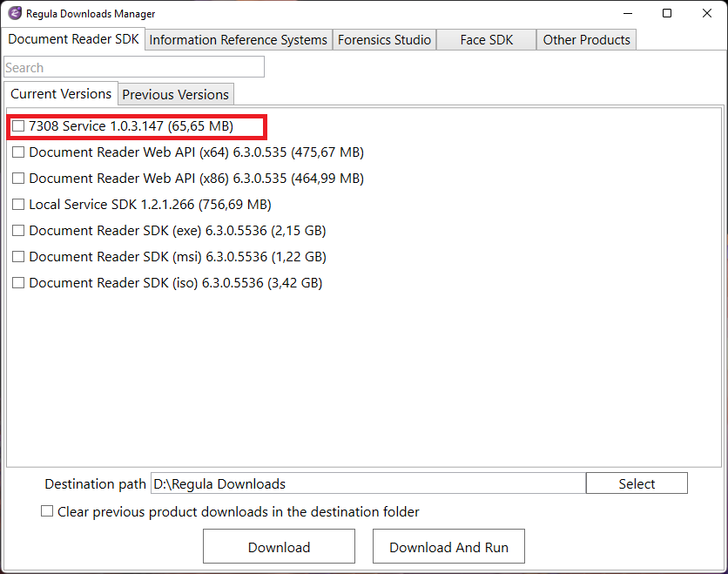Screen dimensions: 728x574
Task: Click 'Local Service SDK 1.2.1.266 (756,69 MB)' text
Action: 150,205
